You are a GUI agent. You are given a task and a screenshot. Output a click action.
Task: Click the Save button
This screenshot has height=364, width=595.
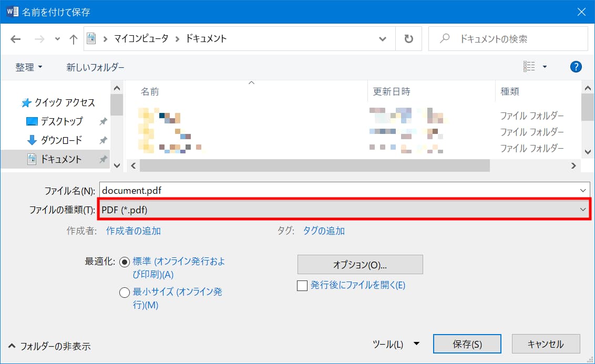(x=467, y=345)
